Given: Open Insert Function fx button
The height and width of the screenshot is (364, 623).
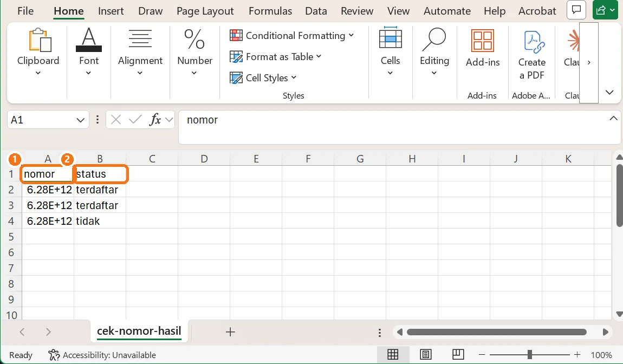Looking at the screenshot, I should click(155, 120).
